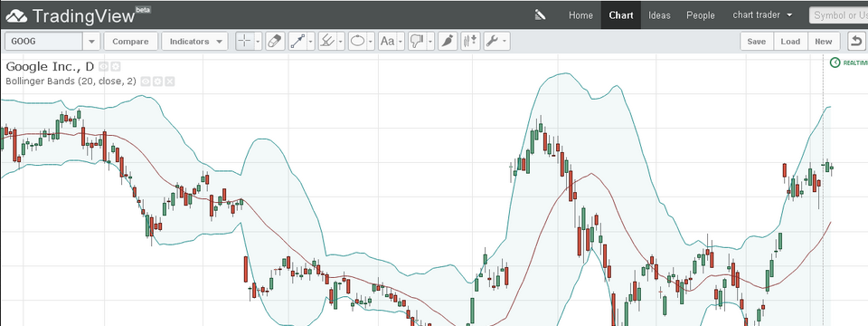Open the candlestick chart style icon
The image size is (868, 326).
click(x=470, y=42)
